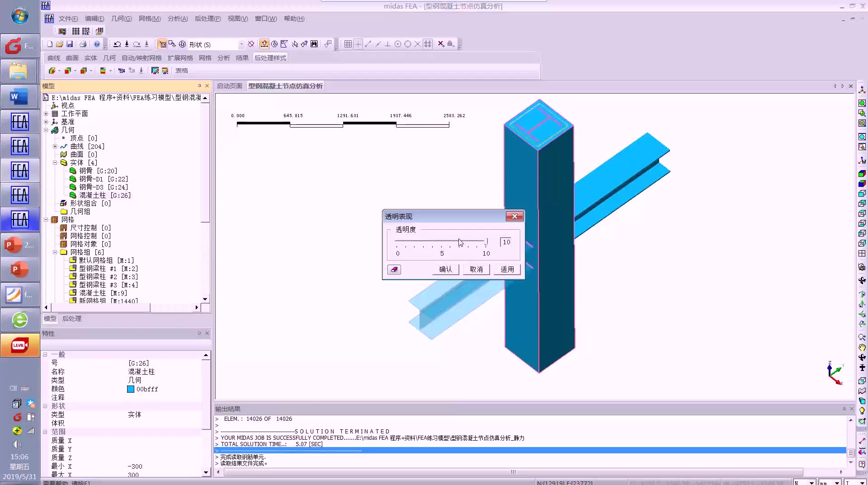Screen dimensions: 868x485
Task: Expand the 基准 tree node
Action: [46, 122]
